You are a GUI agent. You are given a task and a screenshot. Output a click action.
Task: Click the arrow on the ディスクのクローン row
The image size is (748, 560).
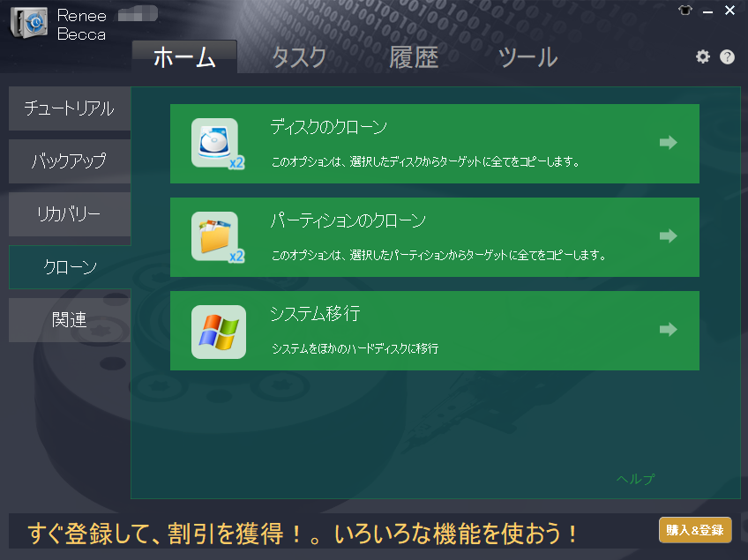(x=669, y=143)
